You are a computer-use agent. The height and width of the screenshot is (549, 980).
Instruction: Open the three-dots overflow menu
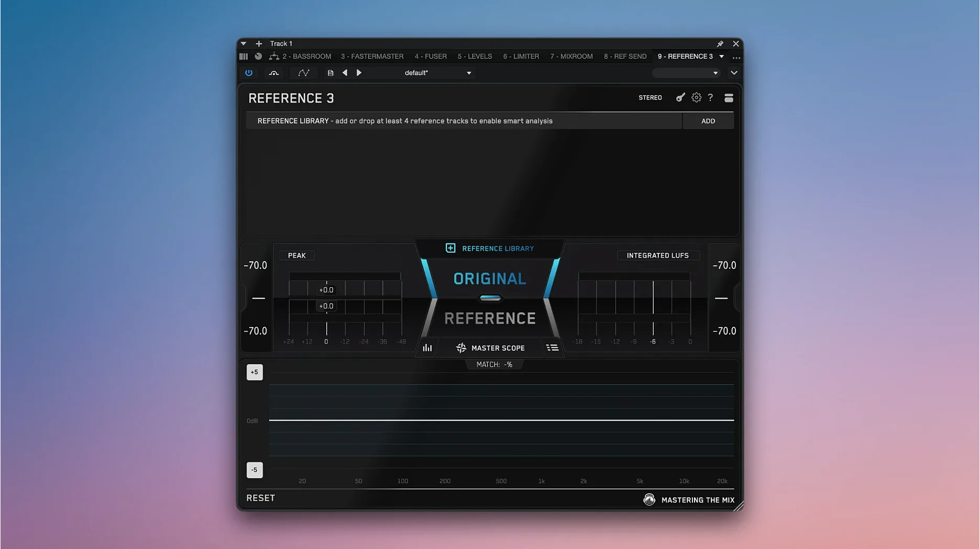(x=736, y=57)
